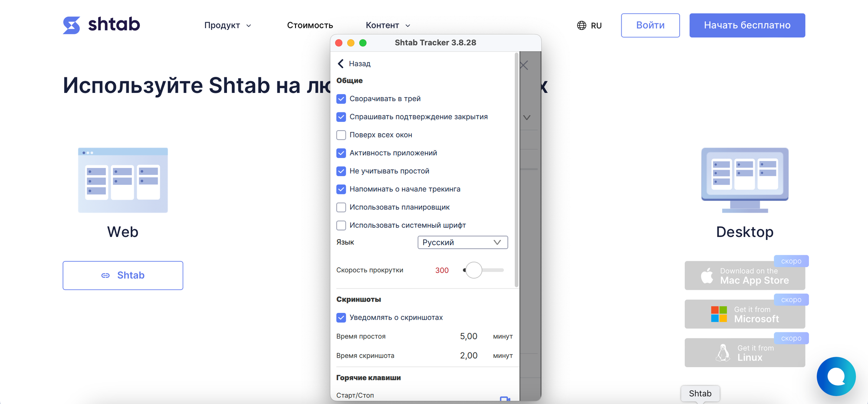The width and height of the screenshot is (868, 404).
Task: Click the Общие section heading
Action: coord(349,81)
